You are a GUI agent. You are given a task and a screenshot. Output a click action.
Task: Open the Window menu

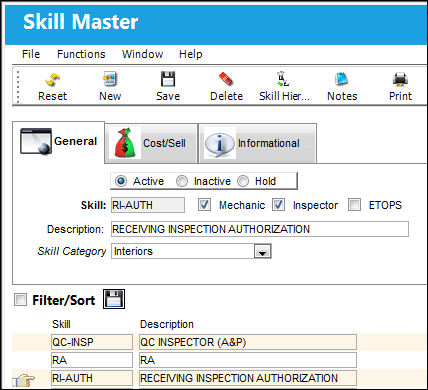(142, 54)
